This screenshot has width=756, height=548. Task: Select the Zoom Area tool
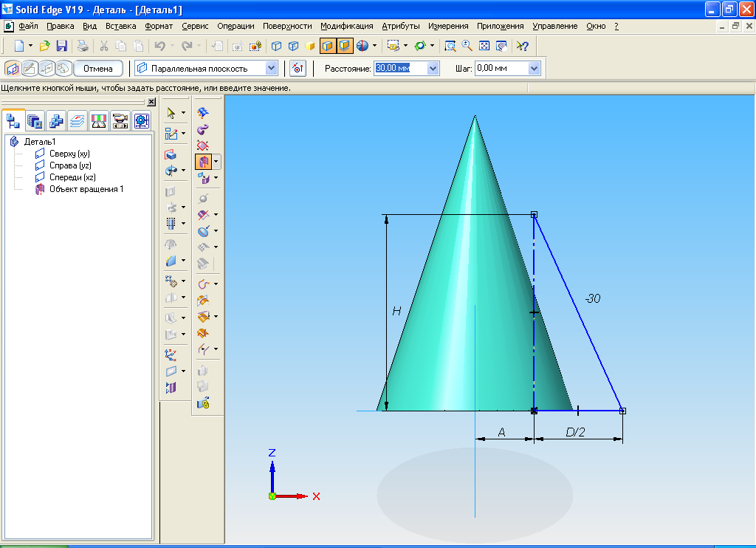(x=450, y=46)
